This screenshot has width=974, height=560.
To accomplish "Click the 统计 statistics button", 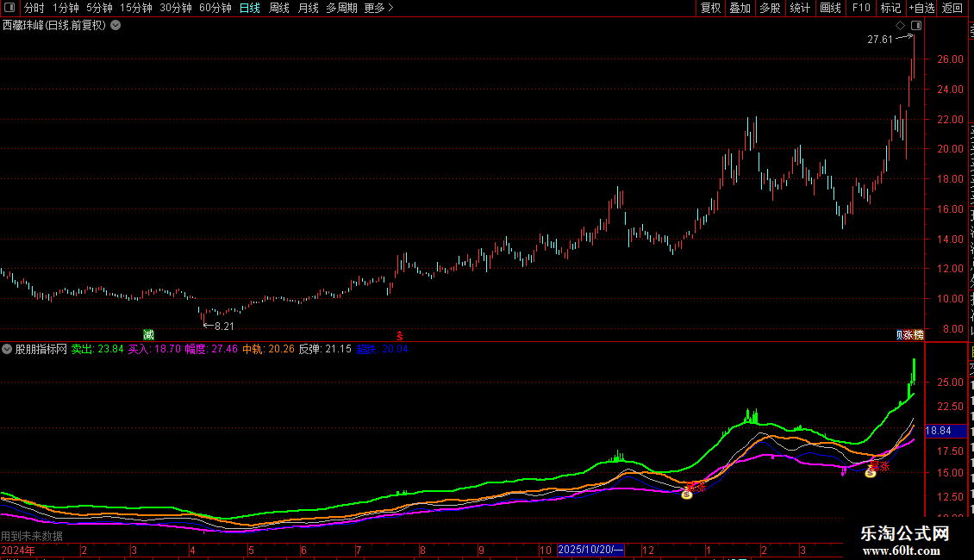I will [800, 8].
